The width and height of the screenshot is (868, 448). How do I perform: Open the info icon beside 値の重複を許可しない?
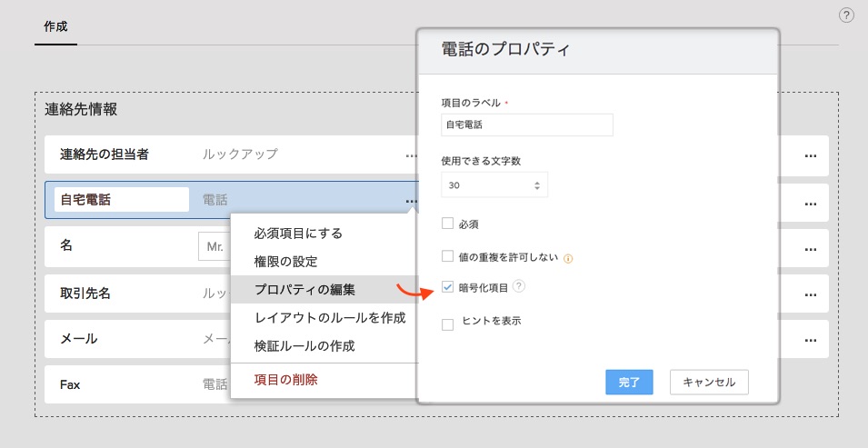click(x=567, y=259)
